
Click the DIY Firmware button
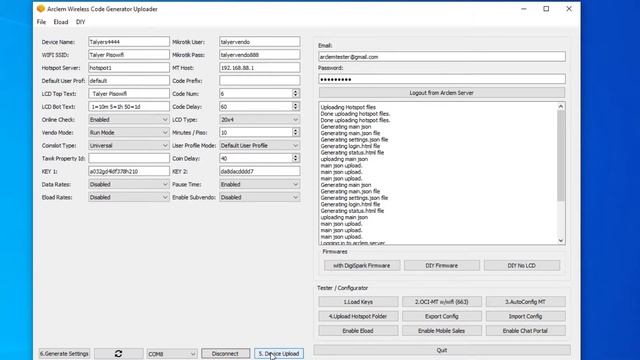click(x=442, y=266)
